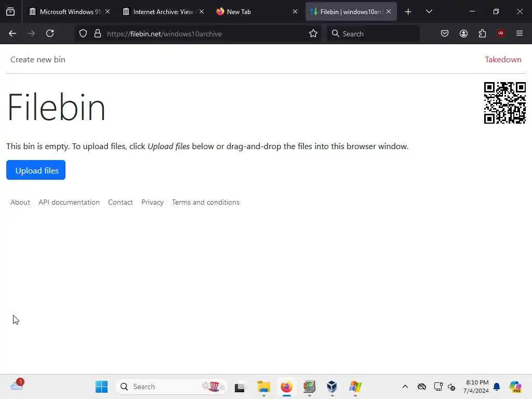Close the Filebin tab
This screenshot has width=532, height=399.
[389, 12]
